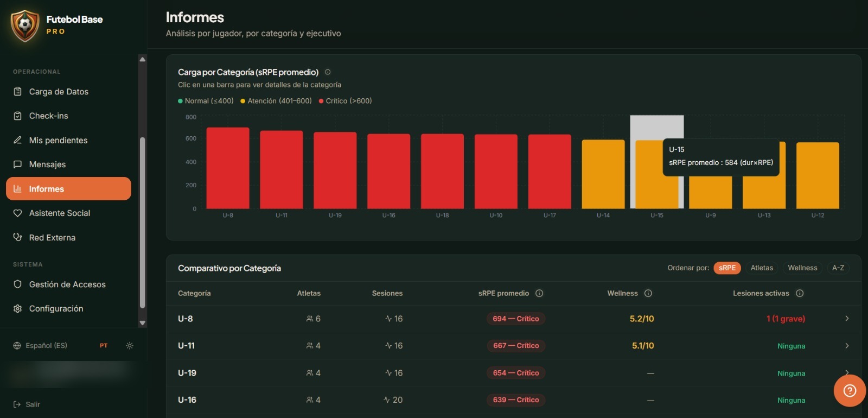
Task: Click the Futebol Base shield logo
Action: [x=25, y=26]
